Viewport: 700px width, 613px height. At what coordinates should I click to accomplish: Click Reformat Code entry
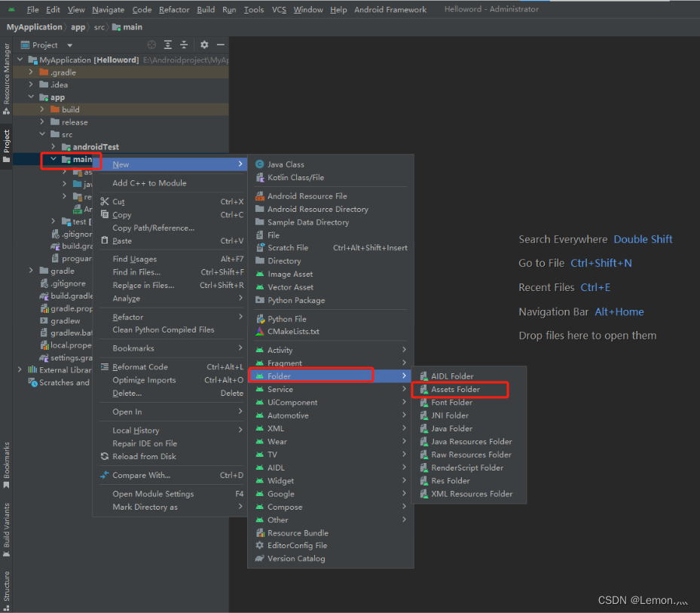(172, 366)
